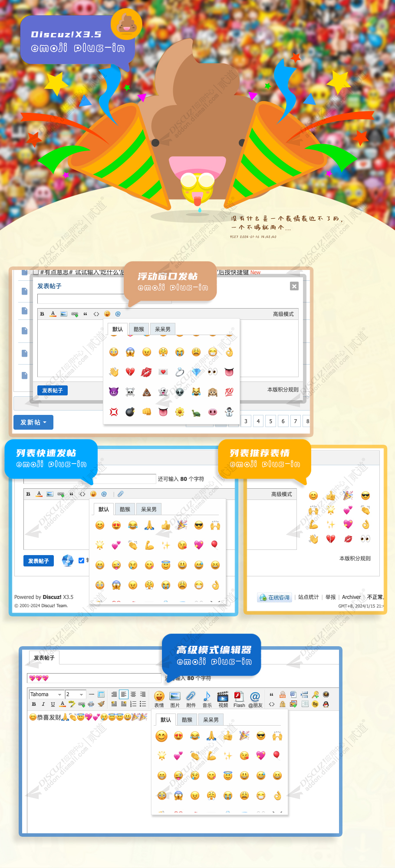Select praying hands emoji in quick post panel
This screenshot has height=868, width=395.
149,526
